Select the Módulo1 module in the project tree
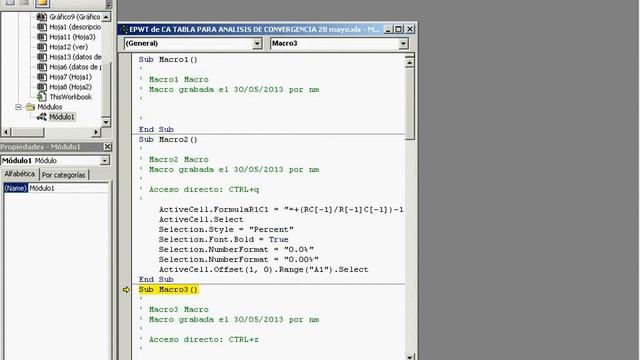Image resolution: width=640 pixels, height=360 pixels. (x=62, y=117)
